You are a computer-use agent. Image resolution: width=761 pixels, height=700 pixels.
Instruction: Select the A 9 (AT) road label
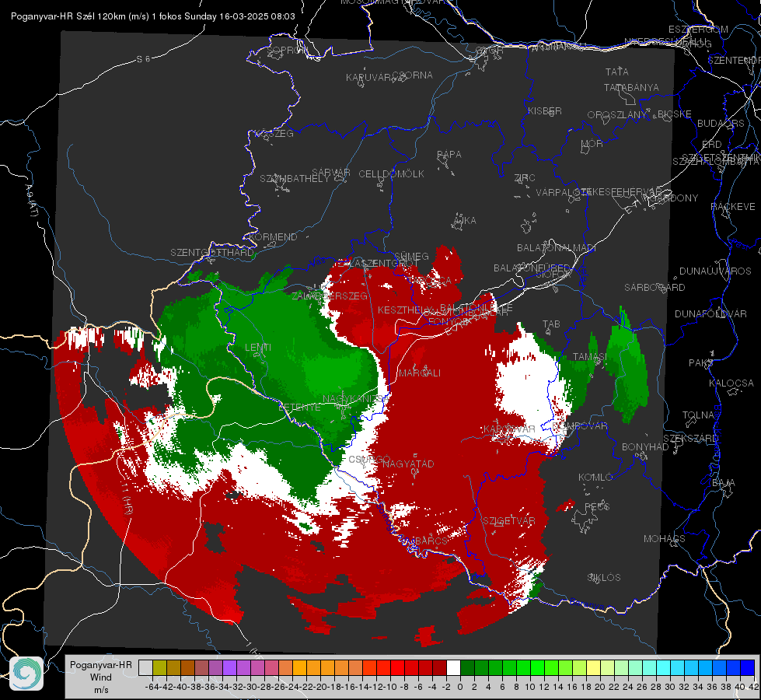pyautogui.click(x=32, y=201)
